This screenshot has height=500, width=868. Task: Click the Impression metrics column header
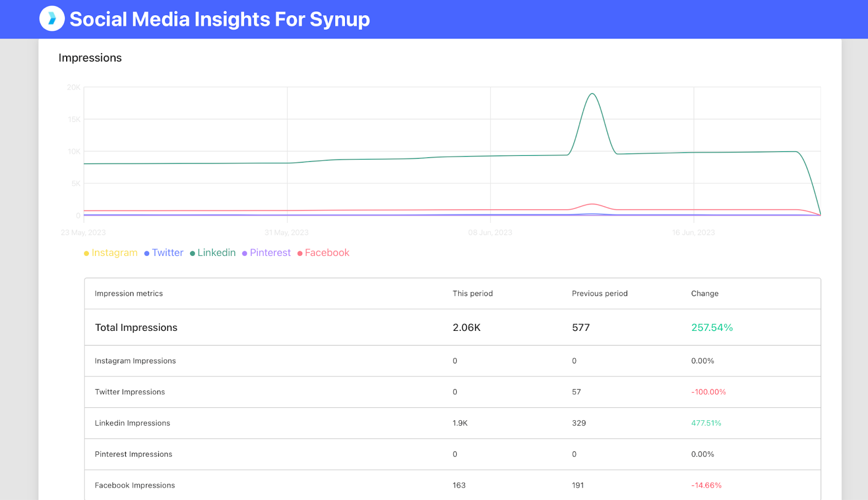[129, 293]
